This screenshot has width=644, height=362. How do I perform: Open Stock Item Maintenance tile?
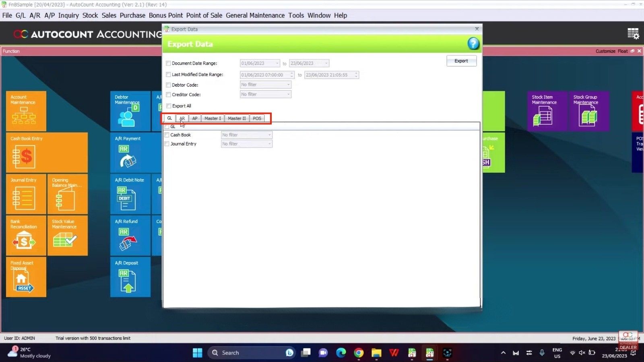547,111
